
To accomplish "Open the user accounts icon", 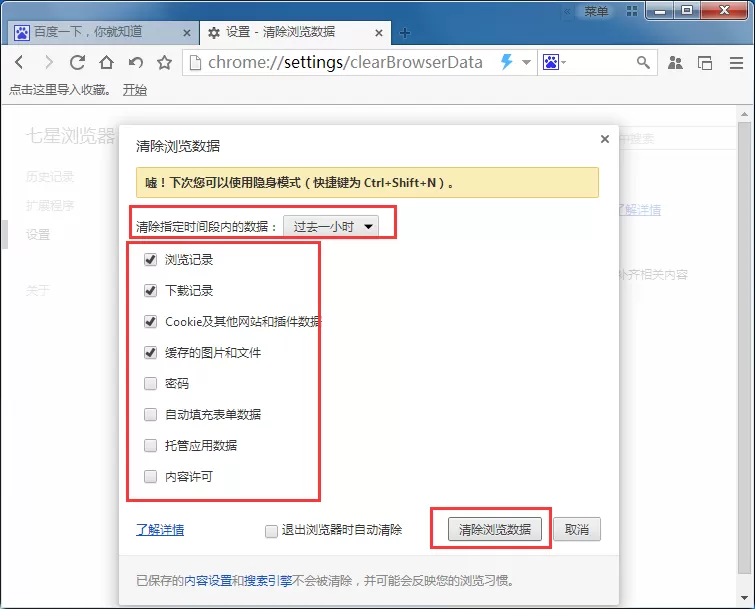I will (675, 63).
